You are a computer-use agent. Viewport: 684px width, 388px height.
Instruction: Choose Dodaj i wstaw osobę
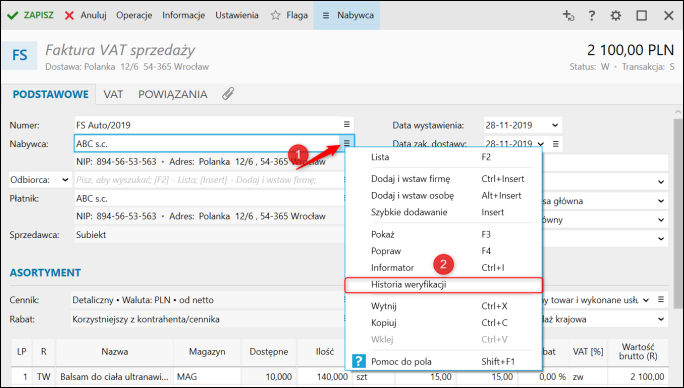(x=443, y=196)
